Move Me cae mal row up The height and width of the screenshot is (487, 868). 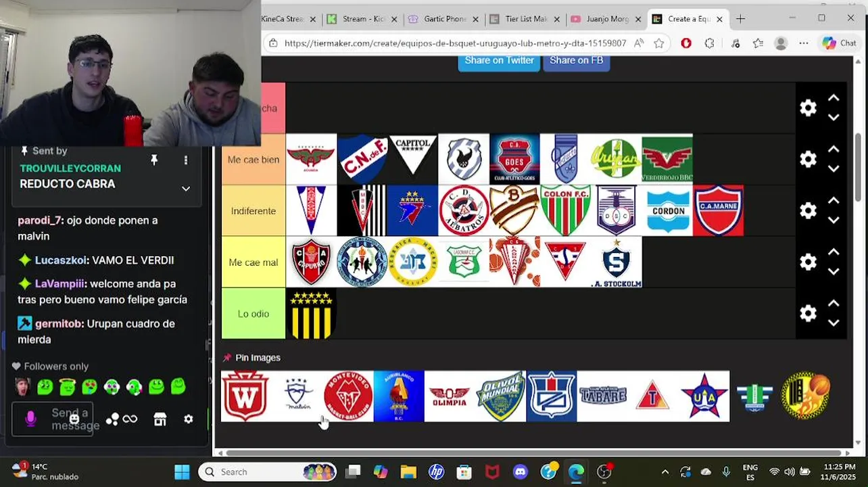(834, 253)
